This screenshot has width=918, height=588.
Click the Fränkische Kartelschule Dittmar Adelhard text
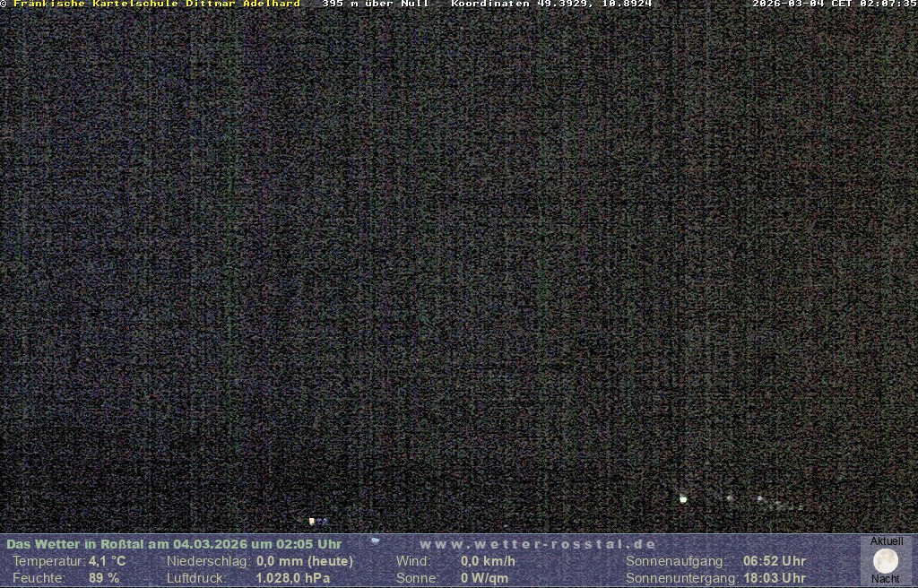[x=157, y=4]
